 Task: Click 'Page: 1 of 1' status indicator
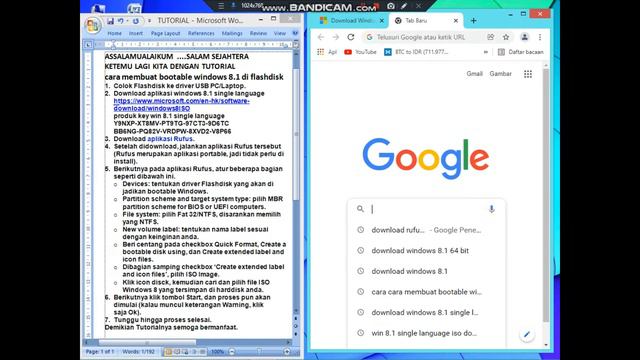[x=100, y=351]
